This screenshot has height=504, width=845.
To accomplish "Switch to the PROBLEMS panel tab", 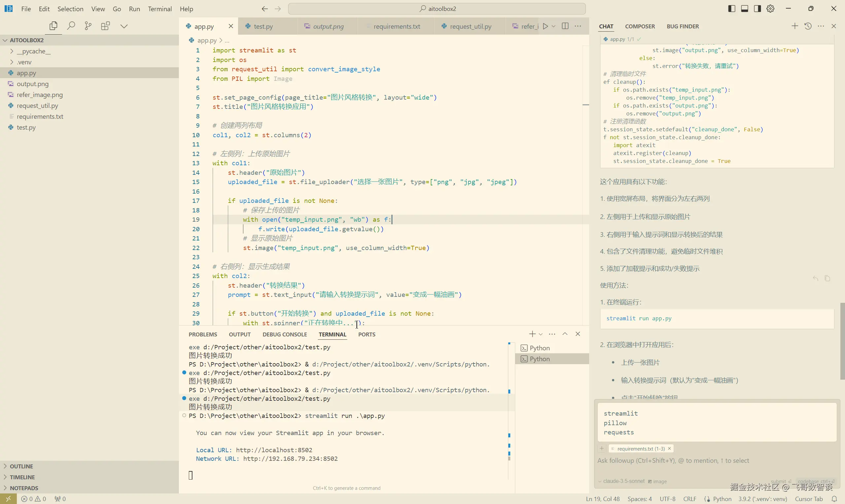I will pos(202,334).
